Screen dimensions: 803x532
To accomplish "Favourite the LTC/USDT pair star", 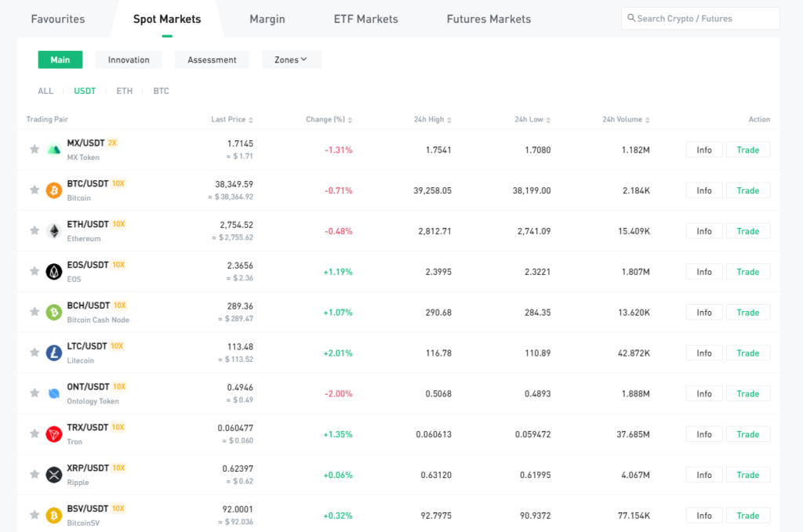I will 35,353.
